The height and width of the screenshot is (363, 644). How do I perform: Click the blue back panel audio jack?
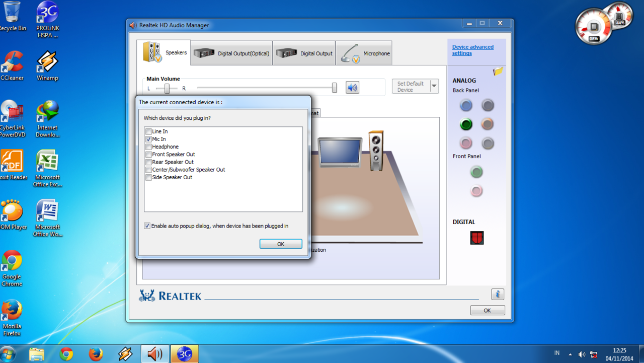click(x=466, y=105)
